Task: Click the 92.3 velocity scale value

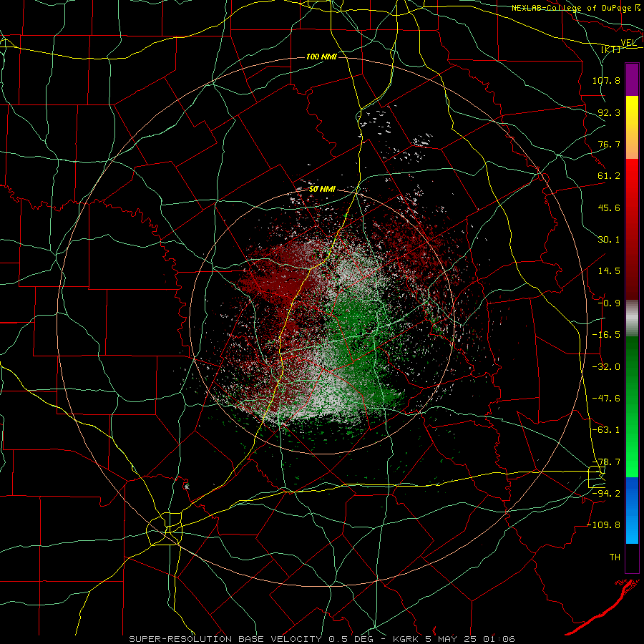Action: click(609, 112)
